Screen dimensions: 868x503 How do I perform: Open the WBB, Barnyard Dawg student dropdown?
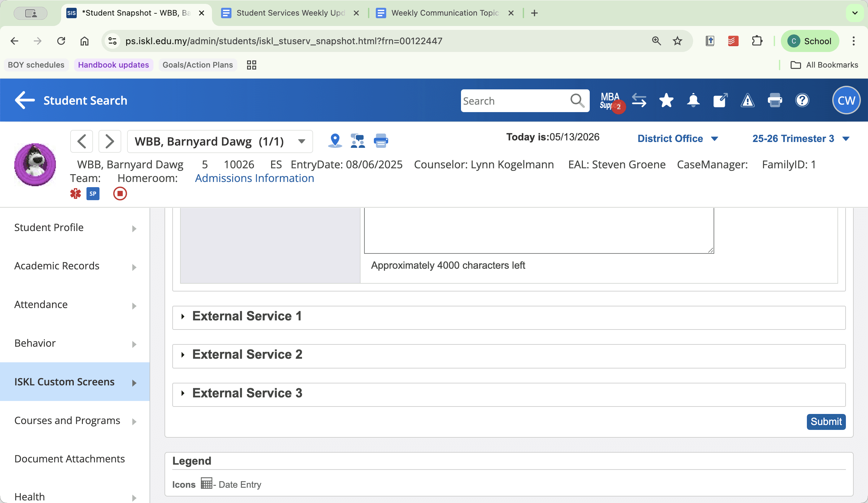(x=220, y=141)
